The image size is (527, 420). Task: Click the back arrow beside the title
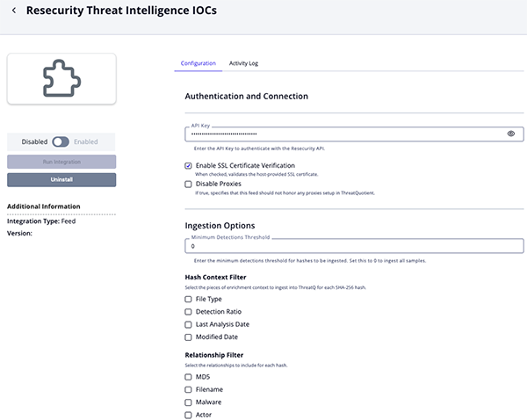pyautogui.click(x=13, y=11)
